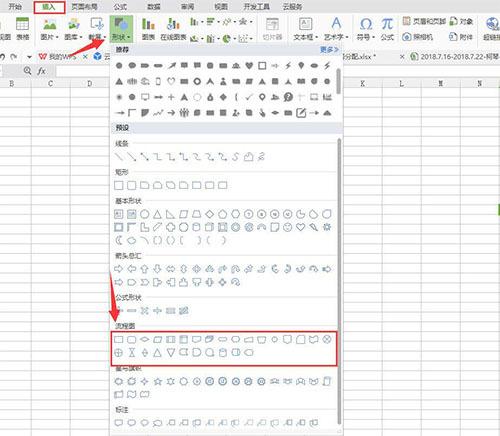Click the 图表 chart icon
This screenshot has height=436, width=500.
[148, 29]
